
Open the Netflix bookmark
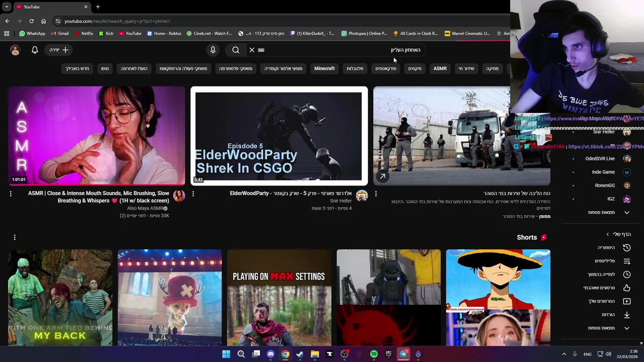click(x=84, y=34)
